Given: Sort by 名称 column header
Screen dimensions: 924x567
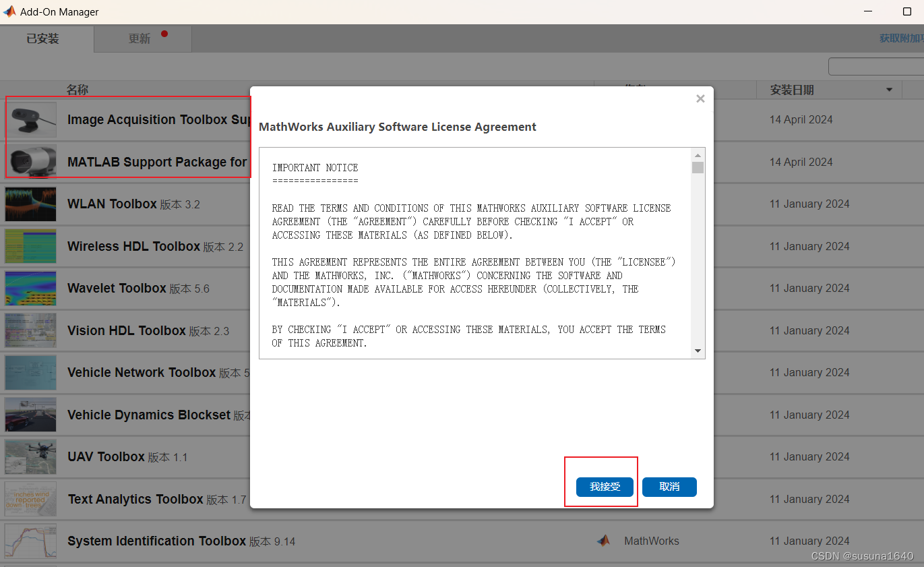Looking at the screenshot, I should pos(78,90).
